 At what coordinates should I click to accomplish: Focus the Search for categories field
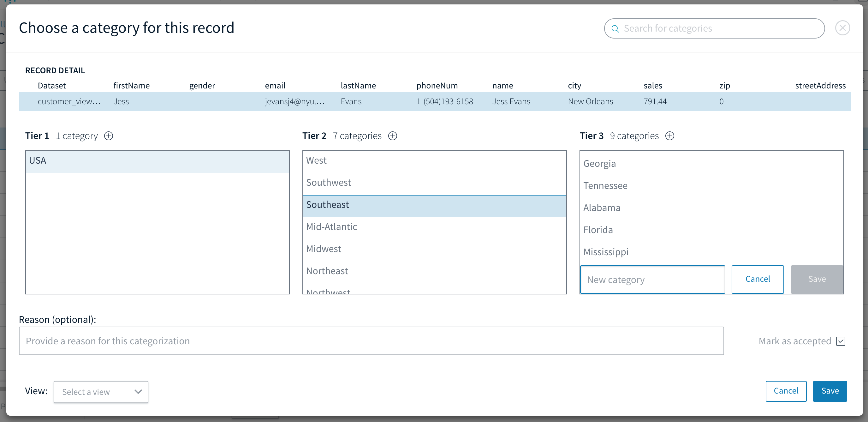coord(714,28)
